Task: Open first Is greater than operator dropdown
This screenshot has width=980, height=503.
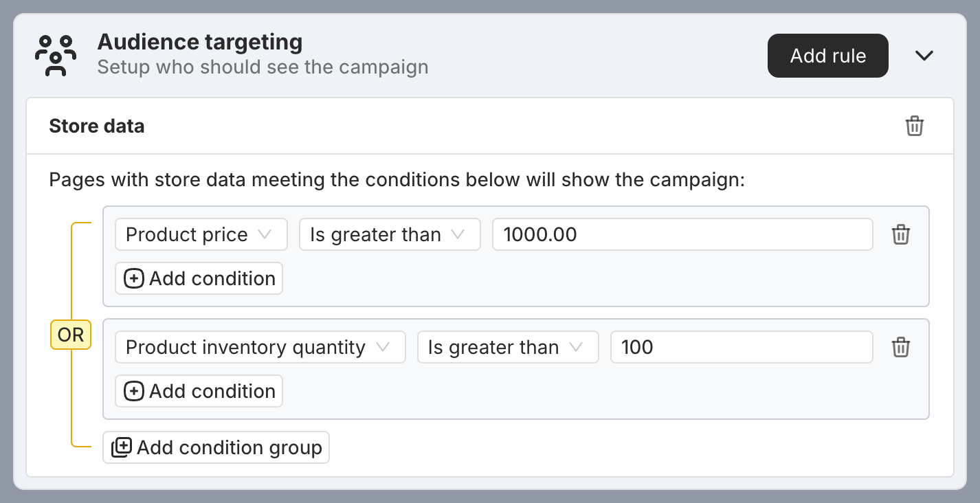Action: 390,235
